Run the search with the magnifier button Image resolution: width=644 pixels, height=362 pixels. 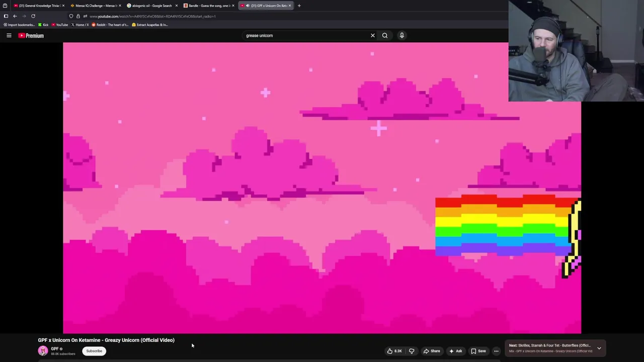pos(385,36)
